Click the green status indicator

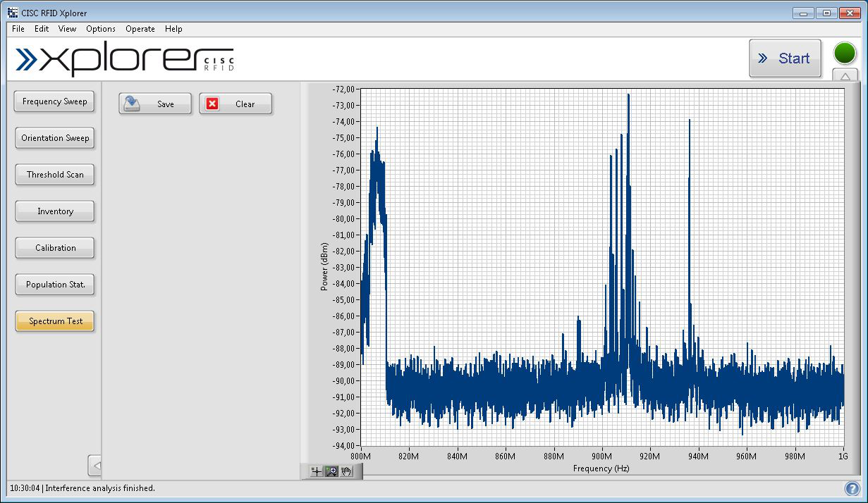coord(845,54)
